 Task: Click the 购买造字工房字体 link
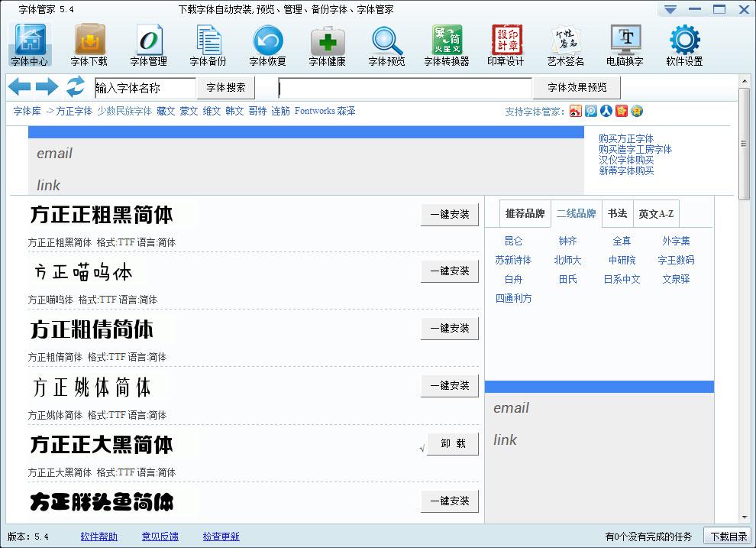click(635, 149)
